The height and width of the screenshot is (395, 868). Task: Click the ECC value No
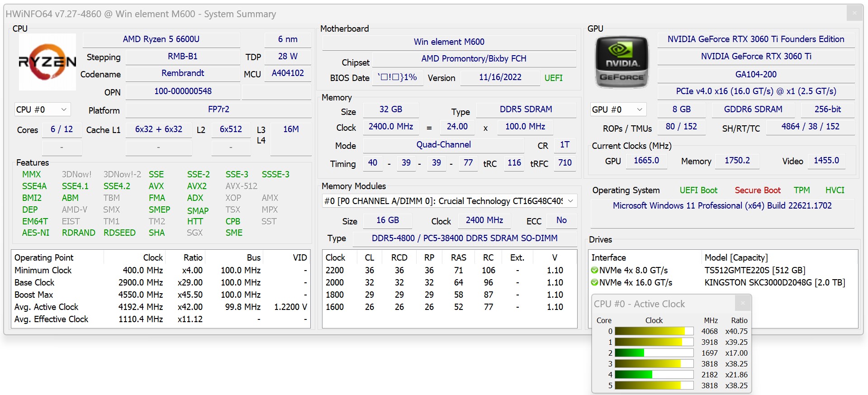[561, 220]
